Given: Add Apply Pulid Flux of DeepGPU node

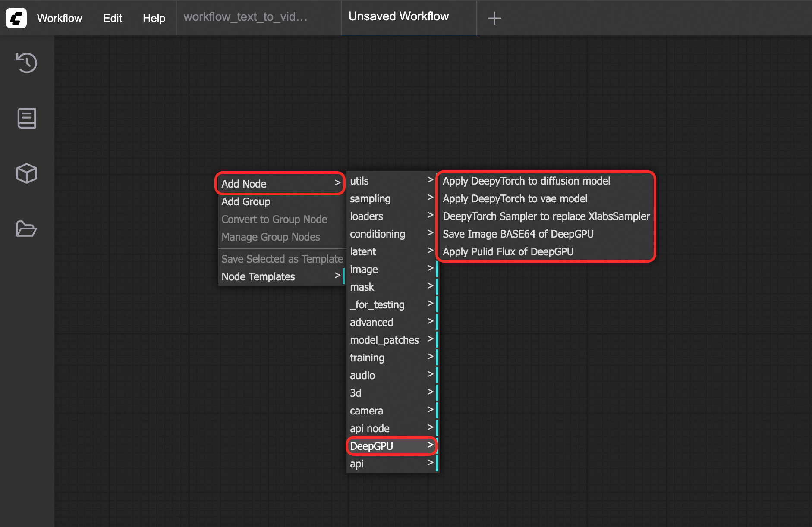Looking at the screenshot, I should click(x=508, y=251).
